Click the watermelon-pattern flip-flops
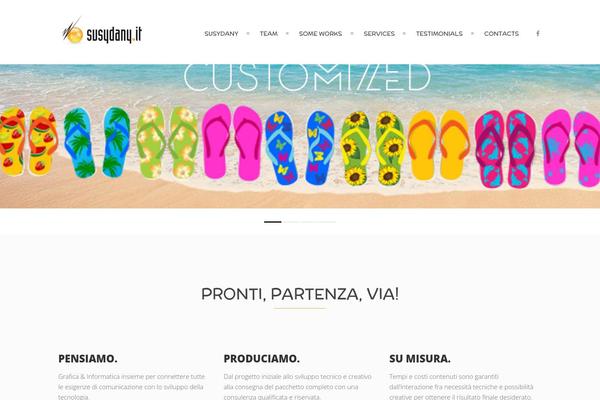The width and height of the screenshot is (600, 400). [x=29, y=141]
